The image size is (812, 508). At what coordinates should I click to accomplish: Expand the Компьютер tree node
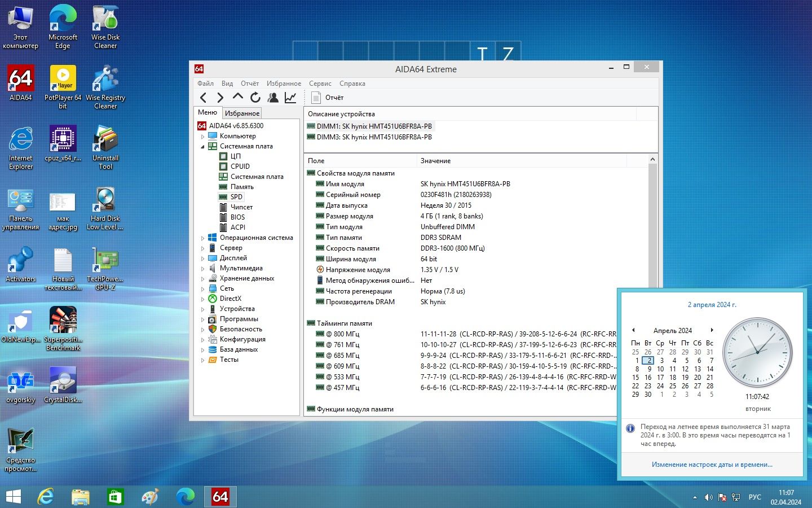[202, 136]
